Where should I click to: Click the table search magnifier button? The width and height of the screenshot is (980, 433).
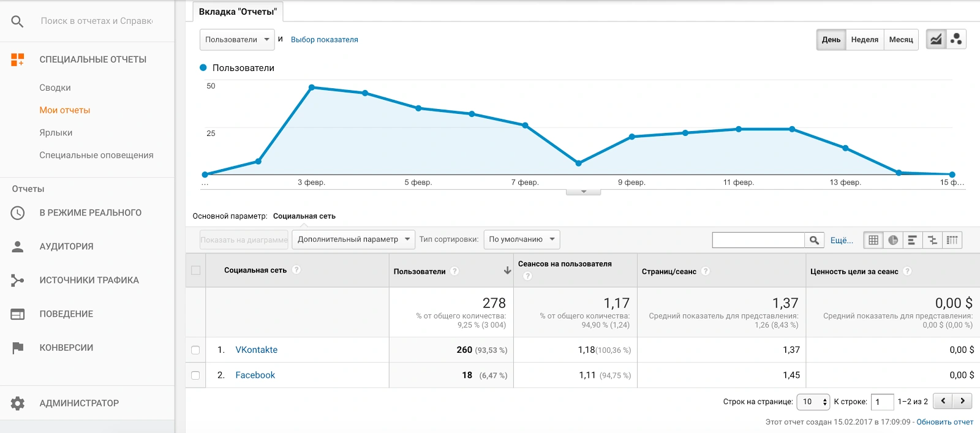click(814, 240)
